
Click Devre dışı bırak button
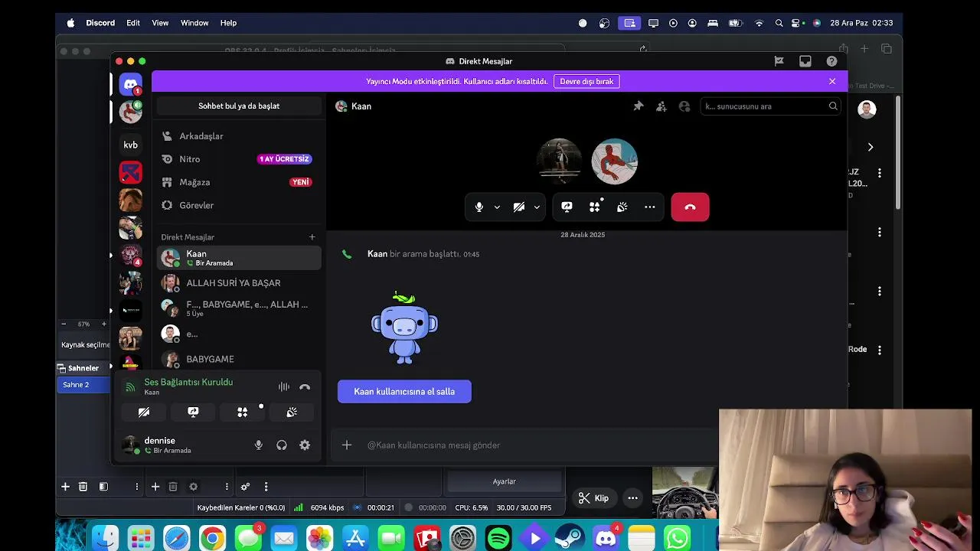(x=586, y=81)
